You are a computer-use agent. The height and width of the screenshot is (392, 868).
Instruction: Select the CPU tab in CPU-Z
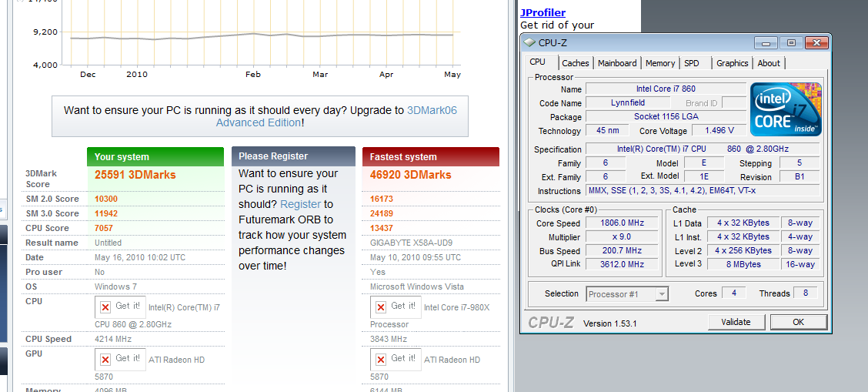tap(537, 62)
